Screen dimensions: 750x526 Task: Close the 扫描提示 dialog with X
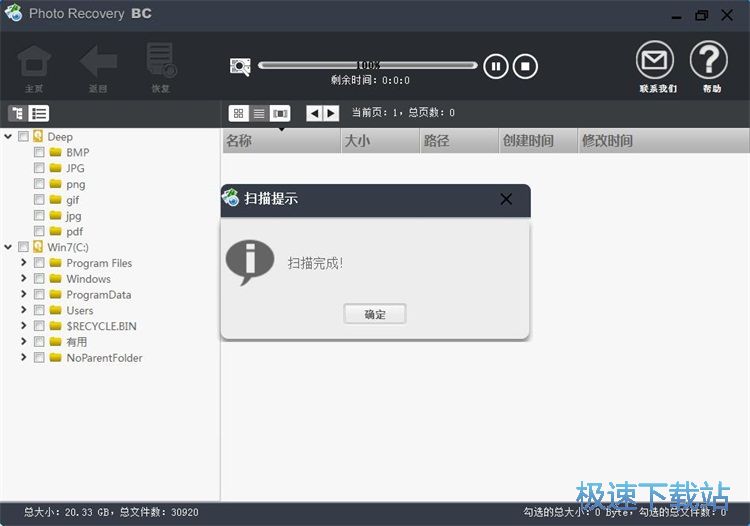pyautogui.click(x=506, y=199)
